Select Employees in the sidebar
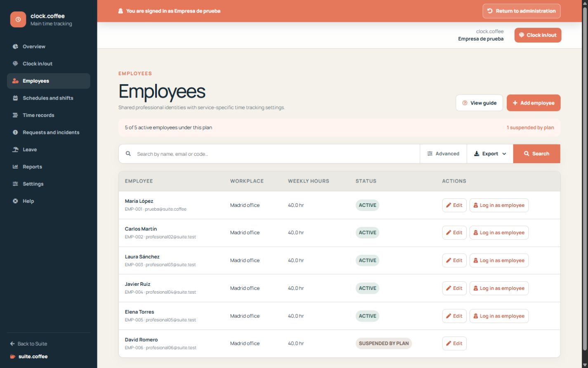 [x=49, y=81]
